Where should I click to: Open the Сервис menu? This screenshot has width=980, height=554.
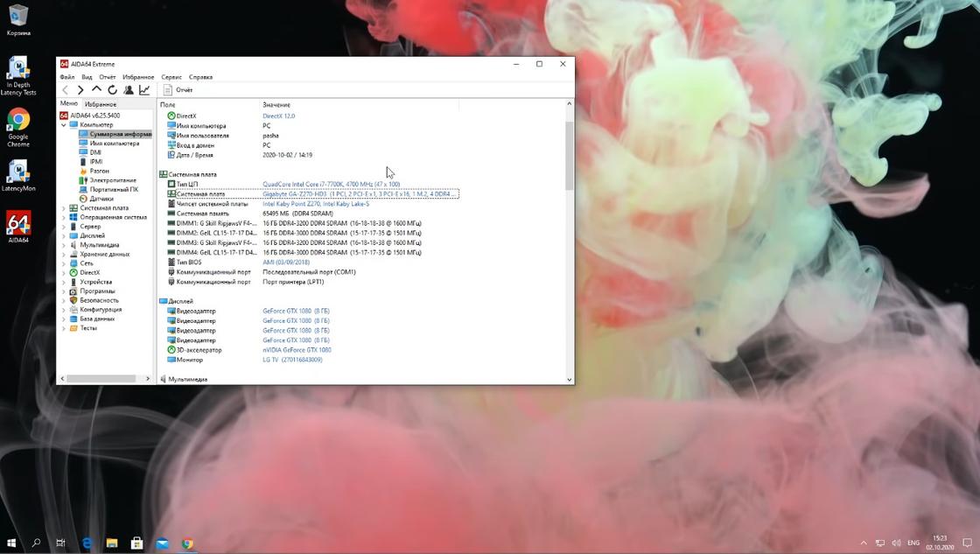coord(171,77)
